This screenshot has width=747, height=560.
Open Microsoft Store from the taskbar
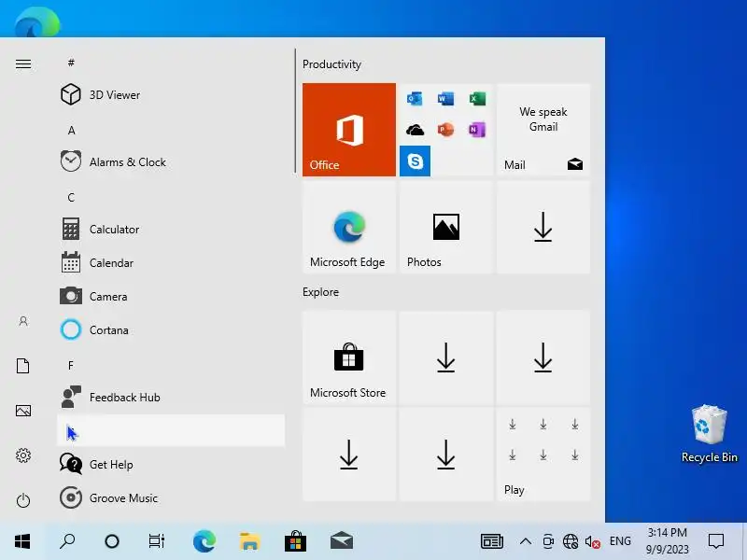(295, 541)
